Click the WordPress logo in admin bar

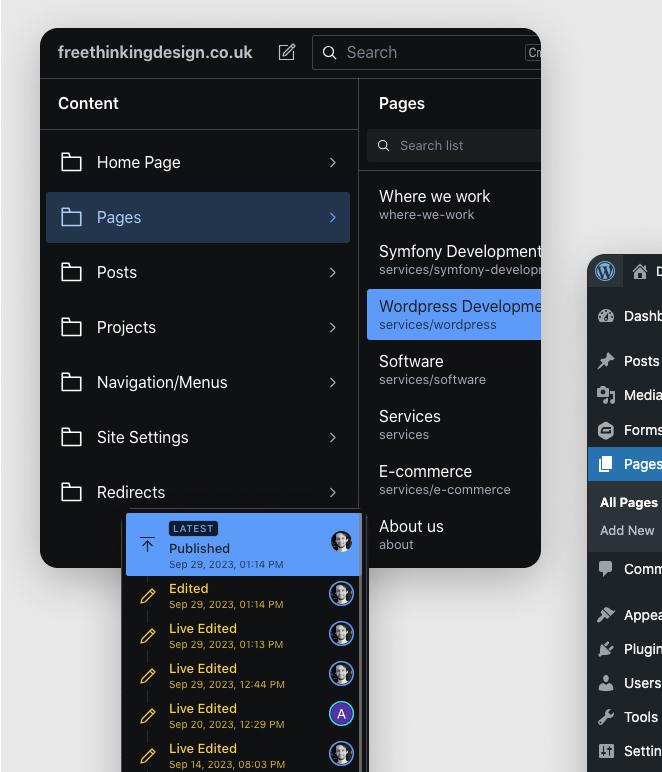point(605,271)
